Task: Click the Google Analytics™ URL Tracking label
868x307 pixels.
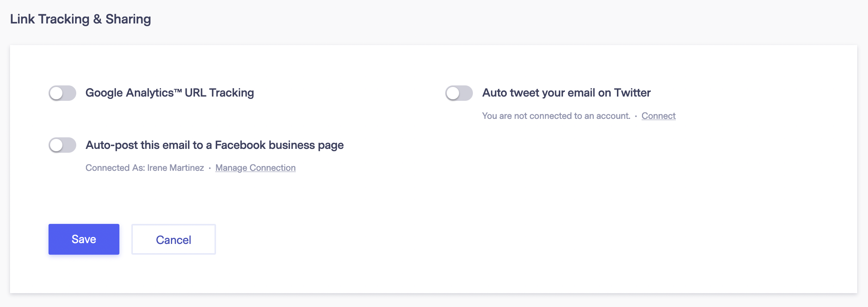Action: pyautogui.click(x=170, y=93)
